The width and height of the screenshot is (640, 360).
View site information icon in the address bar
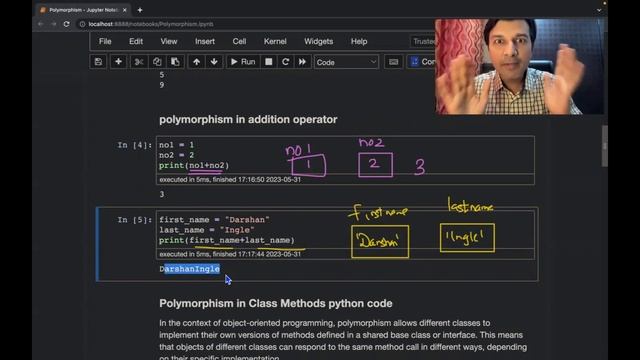(x=82, y=24)
